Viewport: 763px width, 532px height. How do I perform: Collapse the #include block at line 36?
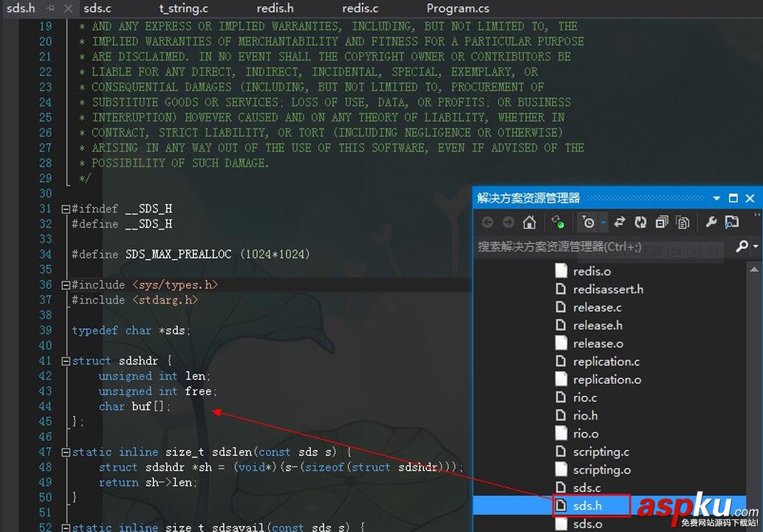(x=66, y=285)
